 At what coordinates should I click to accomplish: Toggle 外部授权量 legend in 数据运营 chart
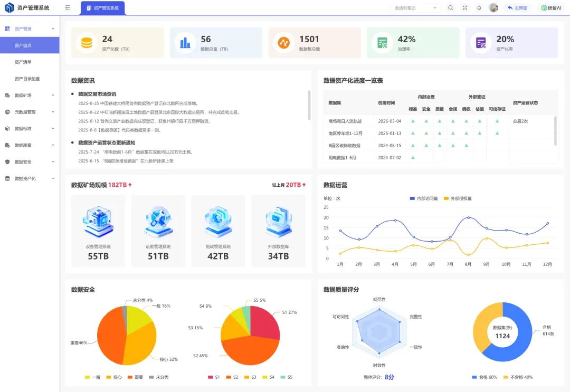tap(458, 198)
